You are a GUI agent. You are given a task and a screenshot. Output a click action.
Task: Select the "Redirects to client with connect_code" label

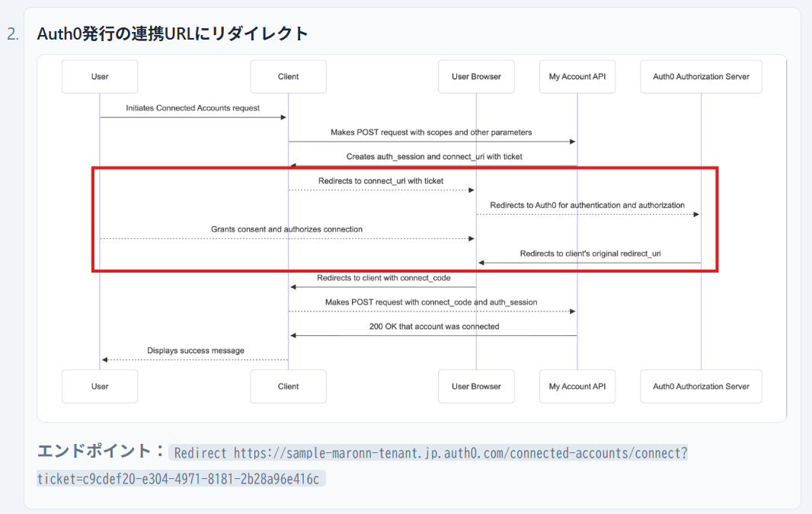tap(383, 278)
